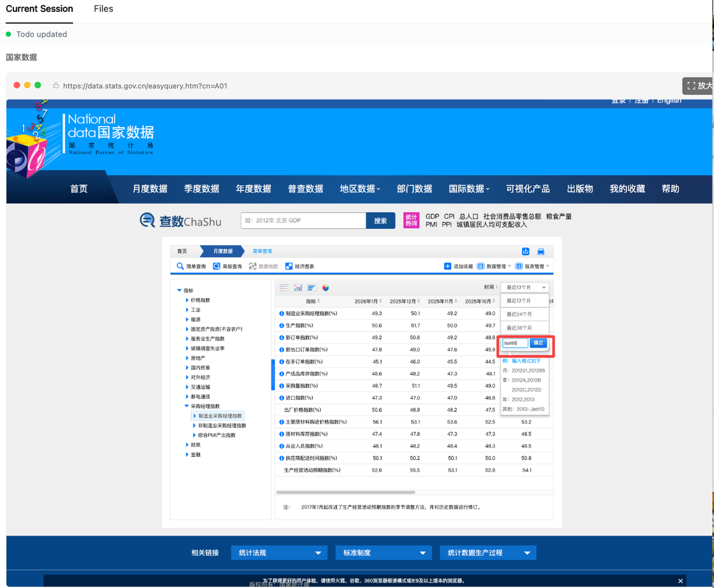Click the download icon above the query toolbar
The image size is (714, 588).
coord(525,251)
